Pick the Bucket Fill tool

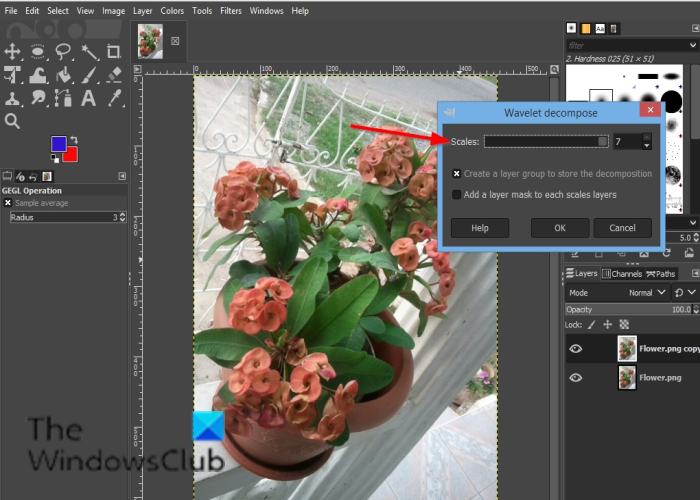tap(64, 75)
